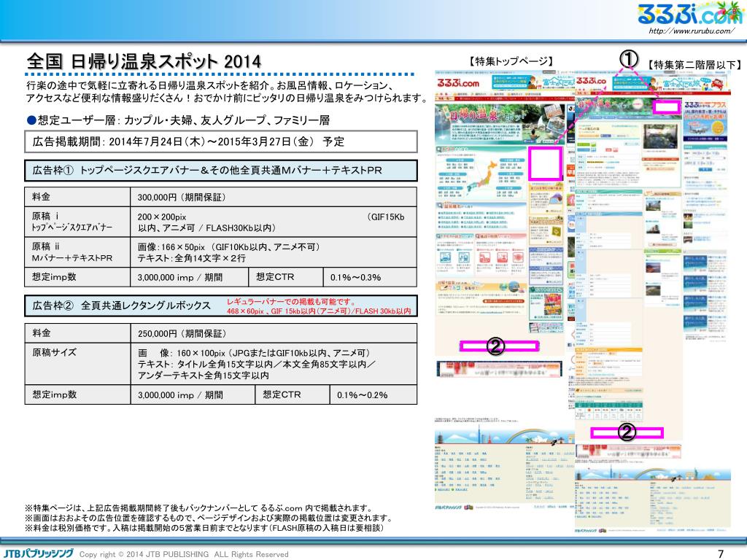Click the 原稿 ii Mバナー+テキストPR cell

coord(77,252)
